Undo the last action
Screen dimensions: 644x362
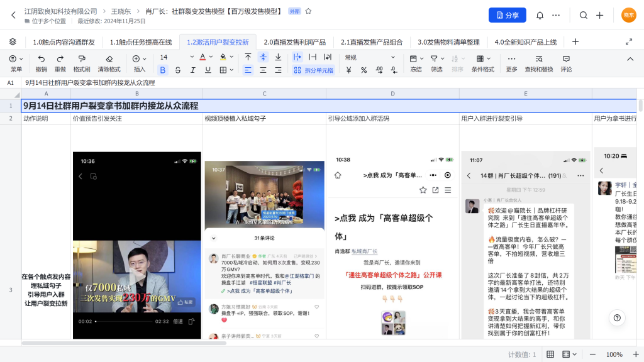(41, 63)
